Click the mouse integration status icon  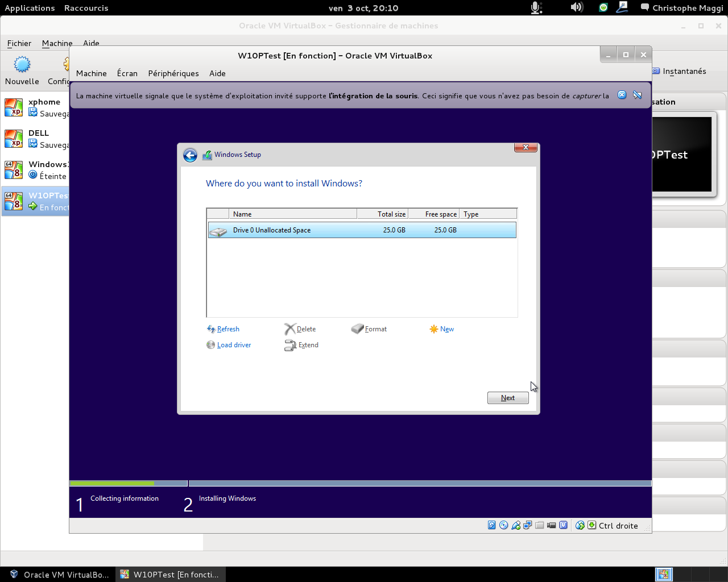(x=580, y=525)
